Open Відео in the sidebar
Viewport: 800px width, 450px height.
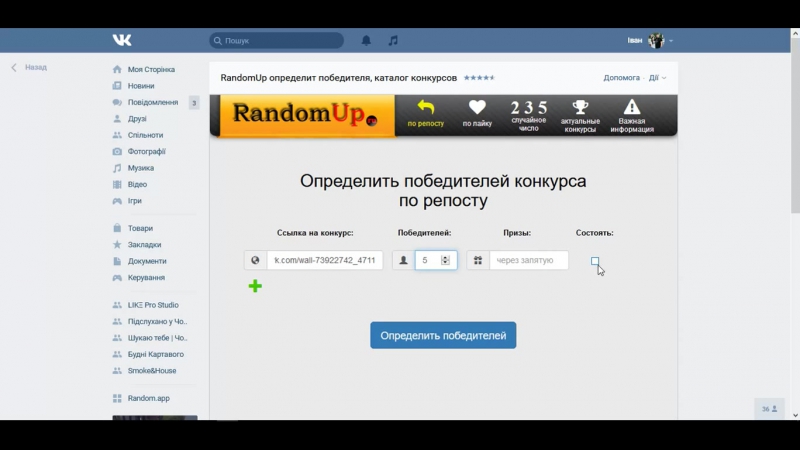coord(137,184)
